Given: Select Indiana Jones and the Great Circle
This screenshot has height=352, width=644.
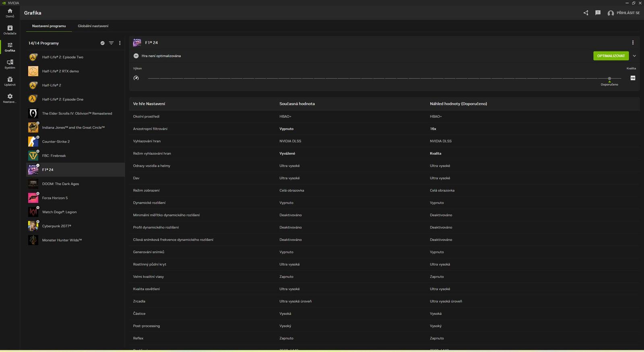Looking at the screenshot, I should pyautogui.click(x=75, y=128).
